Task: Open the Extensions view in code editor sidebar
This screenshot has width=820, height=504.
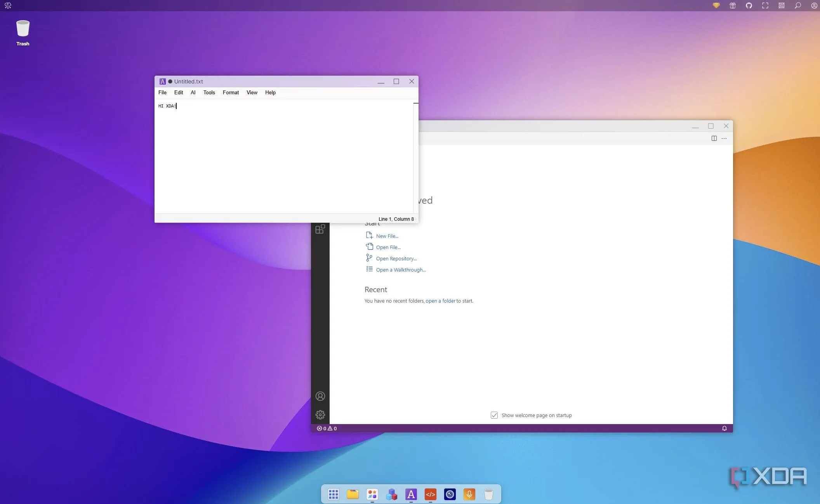Action: pyautogui.click(x=320, y=229)
